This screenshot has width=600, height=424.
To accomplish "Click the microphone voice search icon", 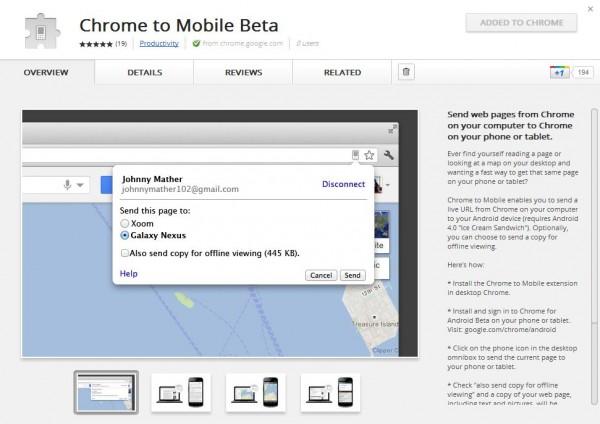I will click(67, 185).
